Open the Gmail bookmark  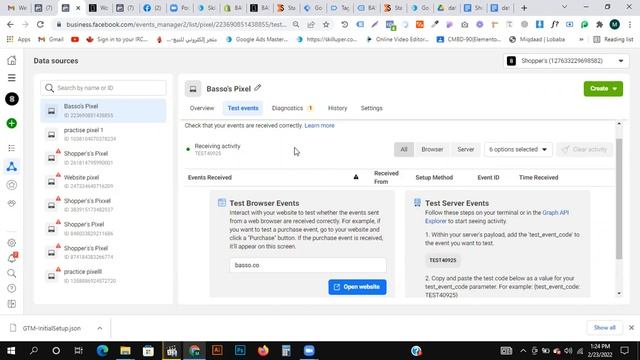tap(51, 40)
